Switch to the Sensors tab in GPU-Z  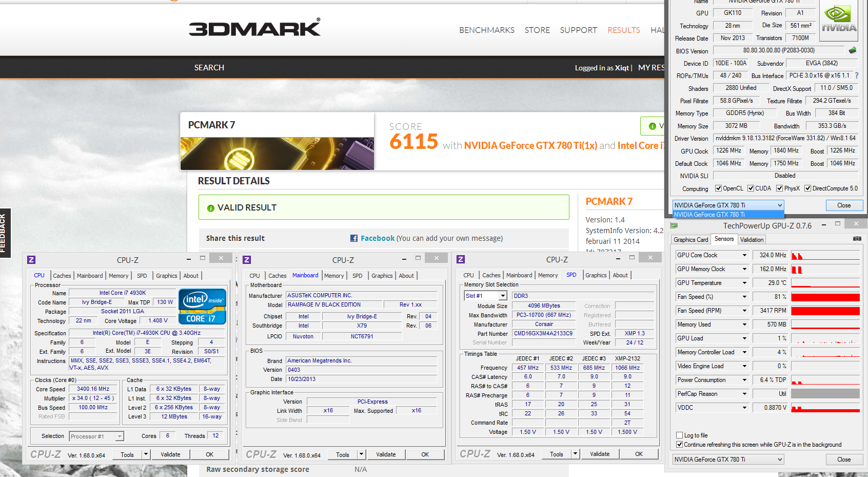tap(724, 239)
